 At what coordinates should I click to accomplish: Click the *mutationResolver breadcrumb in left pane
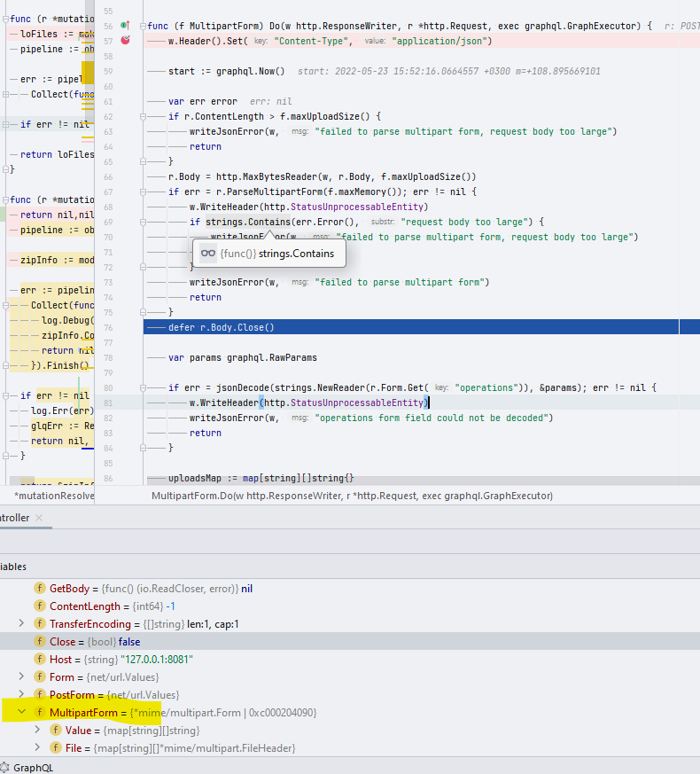tap(54, 496)
